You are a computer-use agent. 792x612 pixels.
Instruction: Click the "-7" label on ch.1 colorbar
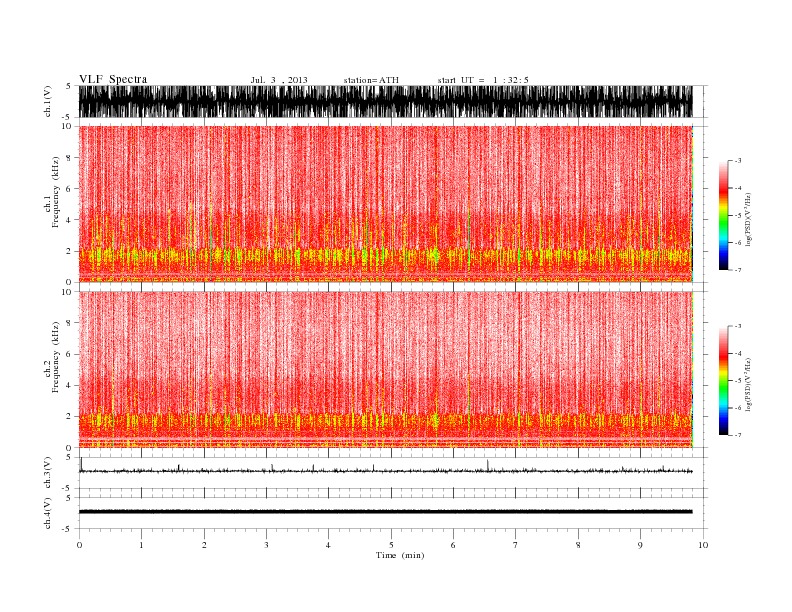[737, 270]
